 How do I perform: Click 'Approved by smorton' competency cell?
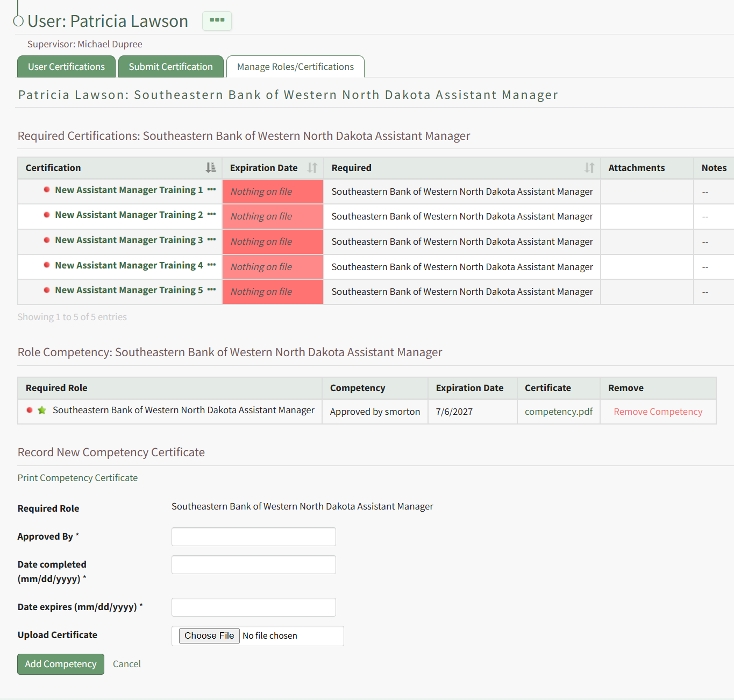(375, 412)
